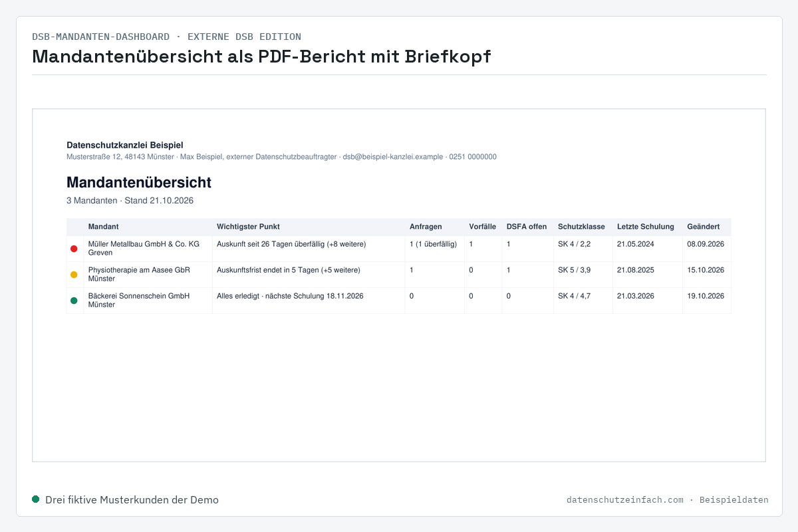Viewport: 798px width, 532px height.
Task: Click Letzte Schulung date '21.08.2025'
Action: (x=636, y=270)
